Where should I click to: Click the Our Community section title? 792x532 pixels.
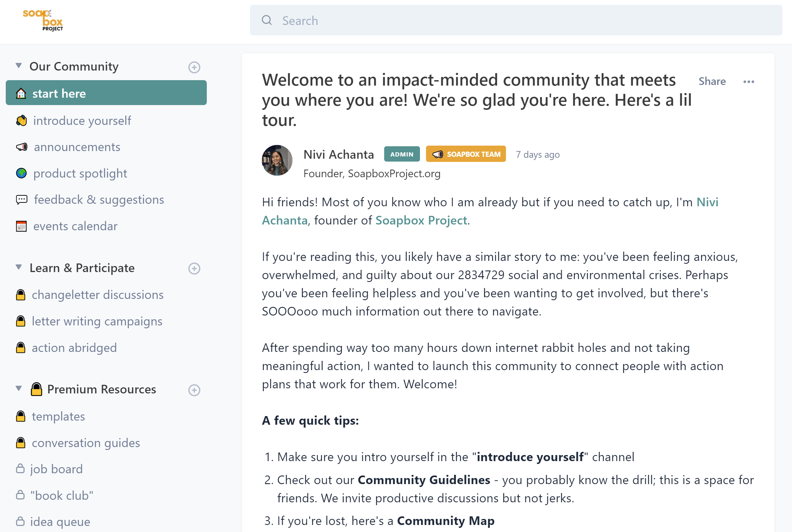pos(74,66)
